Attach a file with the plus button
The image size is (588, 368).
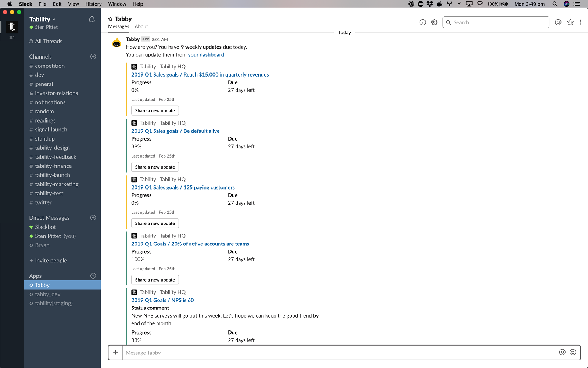click(115, 353)
